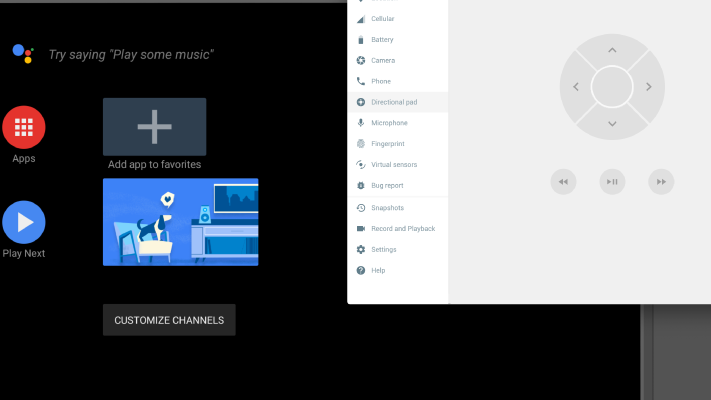Click the Bug report bug icon
Image resolution: width=711 pixels, height=400 pixels.
coord(360,185)
